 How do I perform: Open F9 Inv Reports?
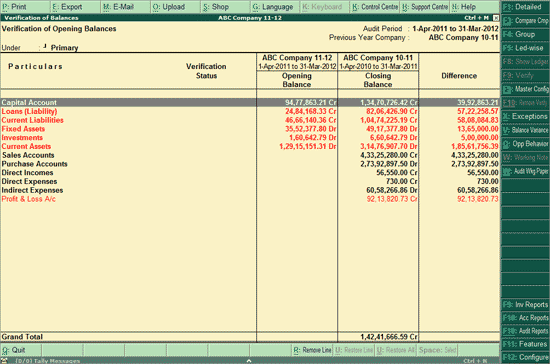click(525, 305)
